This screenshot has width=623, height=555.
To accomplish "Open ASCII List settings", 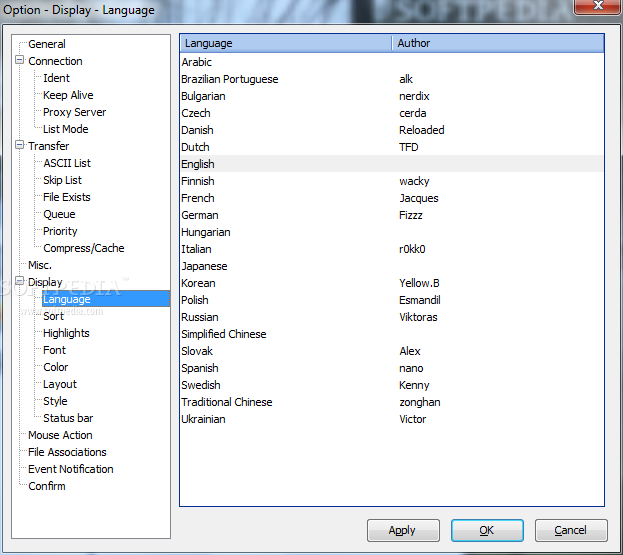I will [67, 163].
